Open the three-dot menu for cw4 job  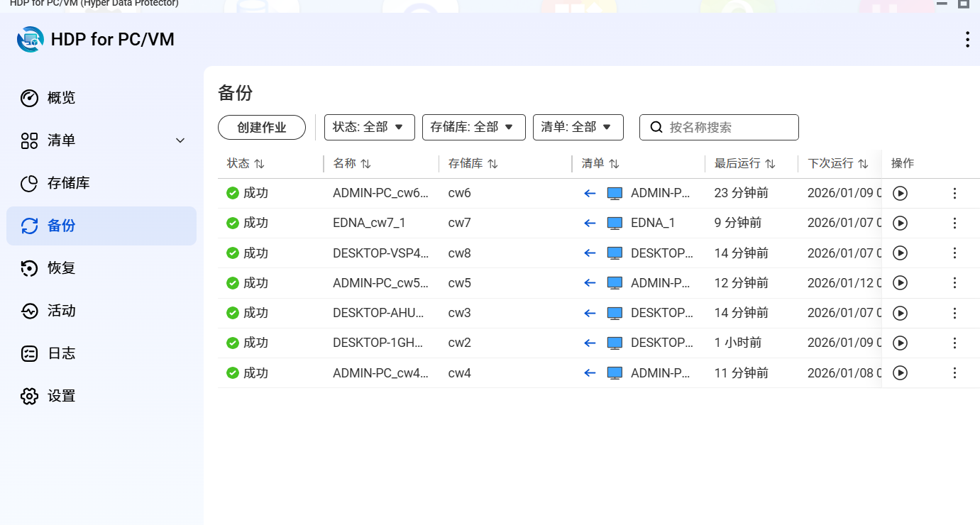954,373
